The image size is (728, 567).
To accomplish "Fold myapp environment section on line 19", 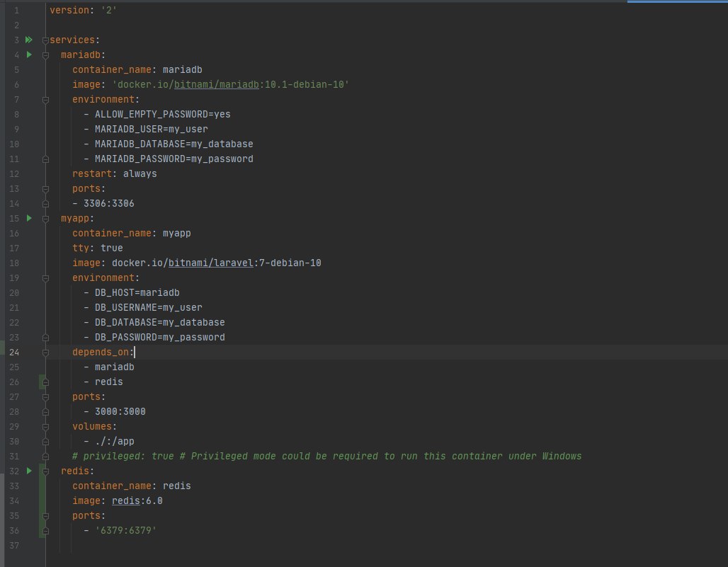I will pos(45,278).
